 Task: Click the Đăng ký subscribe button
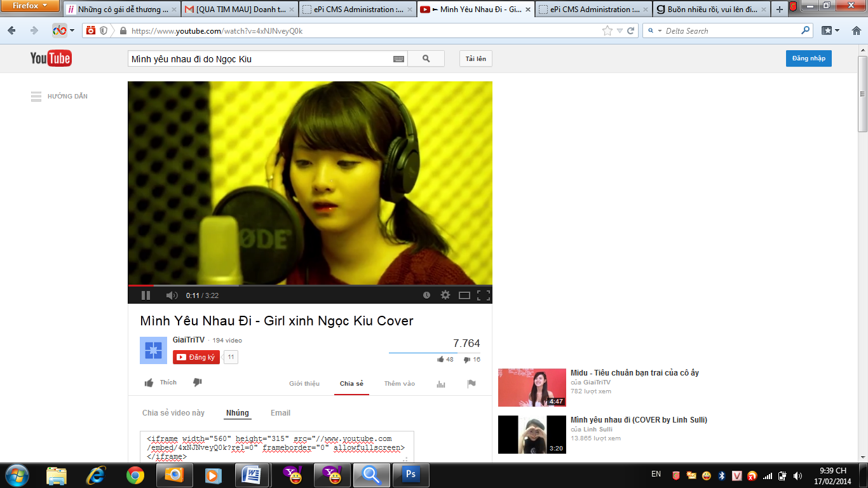pos(195,357)
